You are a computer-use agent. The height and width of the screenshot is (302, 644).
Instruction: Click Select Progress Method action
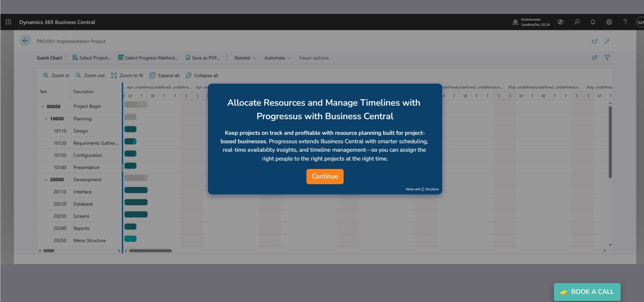[148, 58]
